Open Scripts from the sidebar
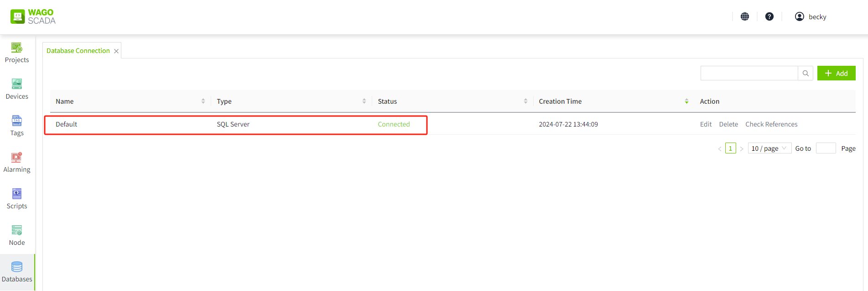 coord(17,199)
